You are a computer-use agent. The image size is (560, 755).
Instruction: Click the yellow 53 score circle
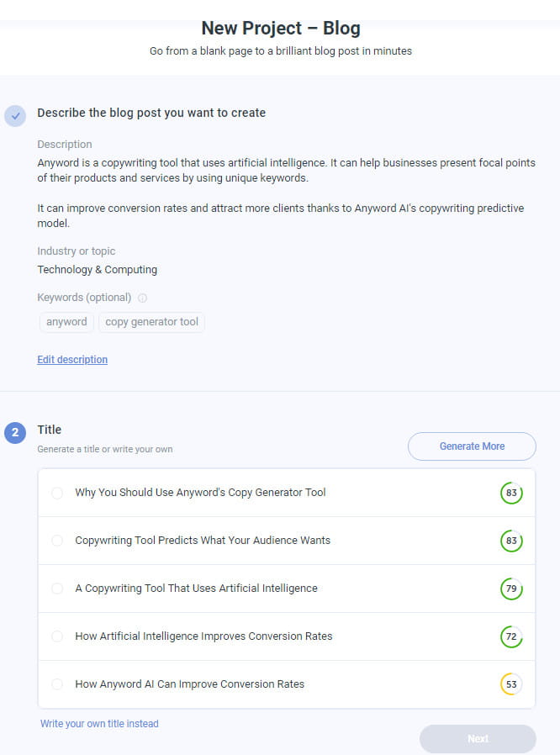(x=511, y=684)
